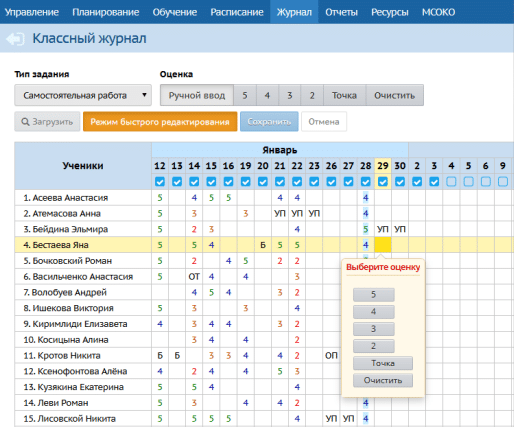
Task: Choose grade 4 in the Оценка bar
Action: coord(267,95)
